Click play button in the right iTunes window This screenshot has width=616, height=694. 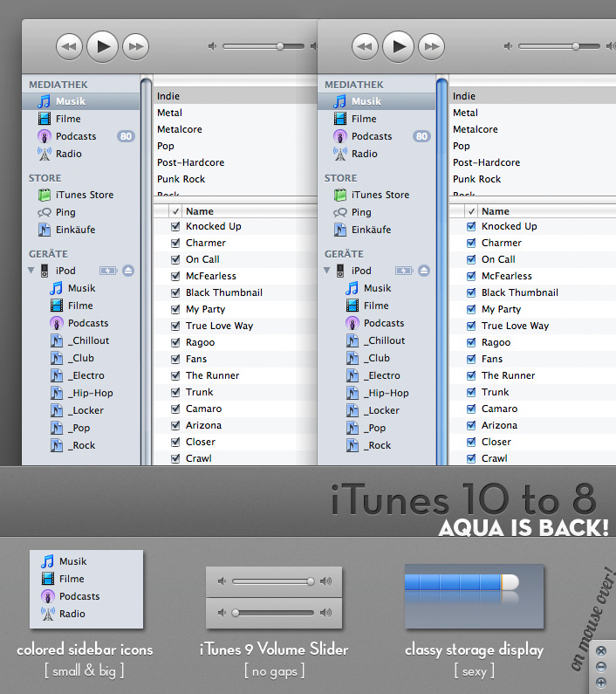(x=398, y=46)
